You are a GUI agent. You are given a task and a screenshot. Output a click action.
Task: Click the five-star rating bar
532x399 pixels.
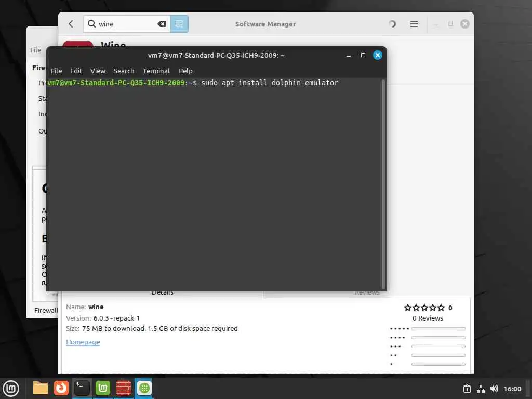(x=438, y=329)
